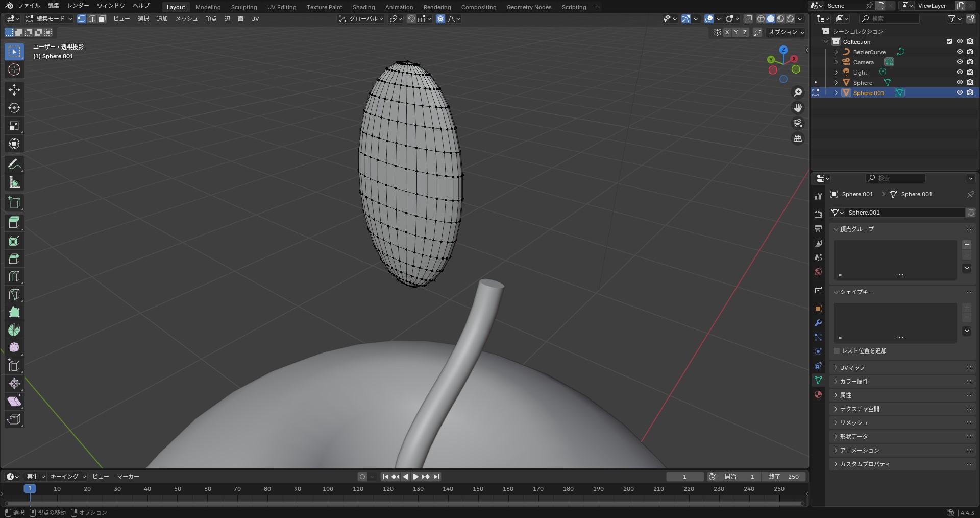Select the Poly Build tool

(x=14, y=312)
